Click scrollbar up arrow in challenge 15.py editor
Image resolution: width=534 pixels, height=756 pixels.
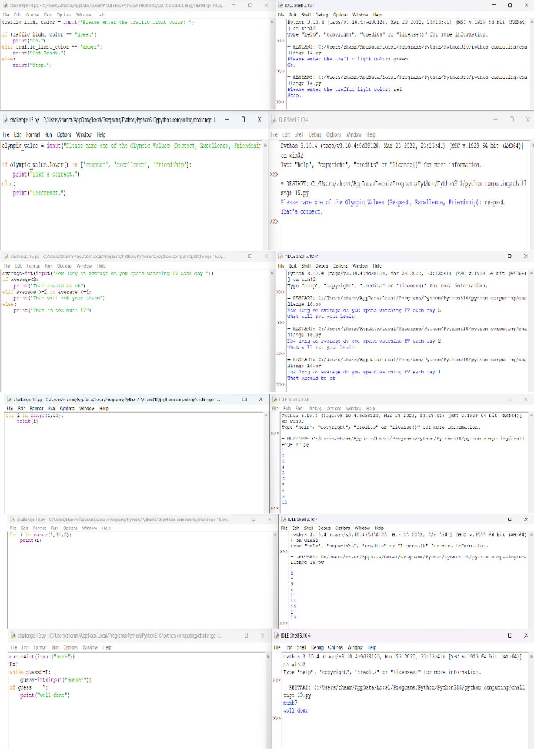pos(265,145)
